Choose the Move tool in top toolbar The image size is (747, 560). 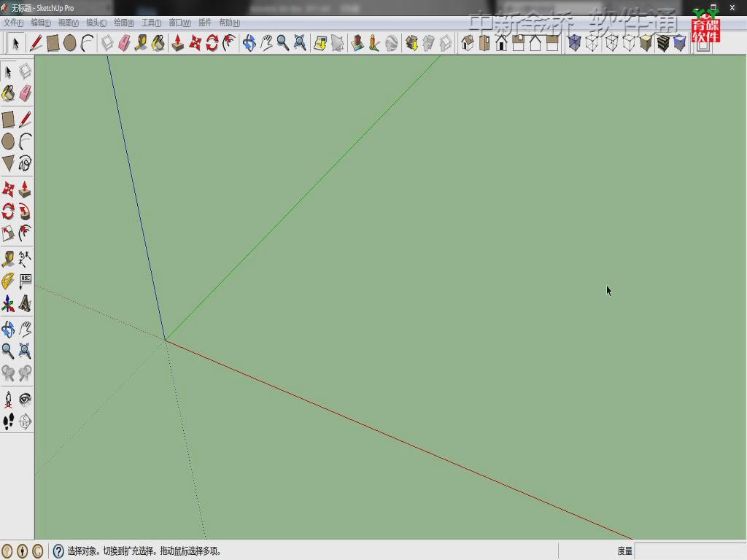coord(195,43)
